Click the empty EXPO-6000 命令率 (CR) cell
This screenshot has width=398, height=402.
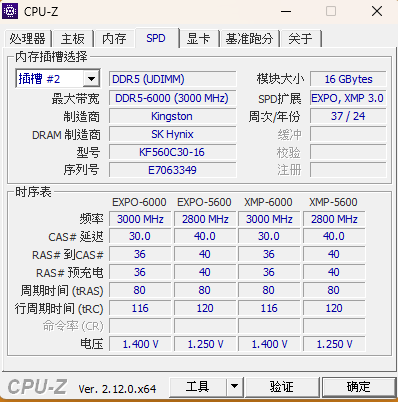(140, 326)
